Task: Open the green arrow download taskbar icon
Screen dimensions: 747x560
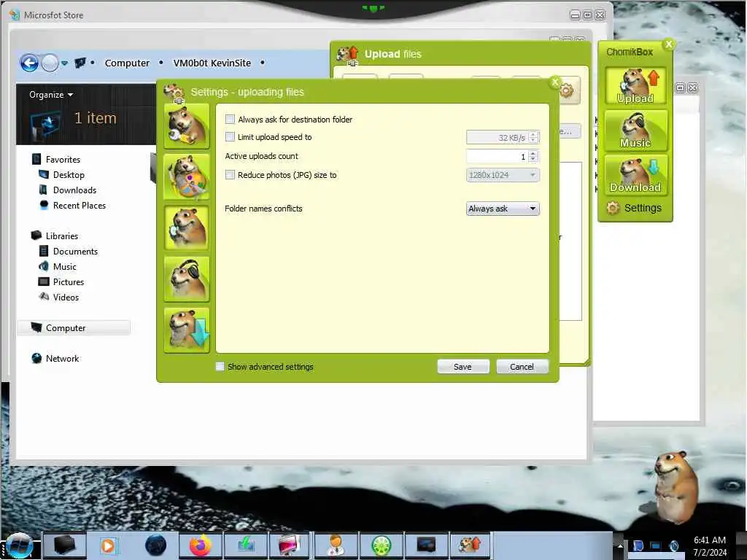Action: tap(246, 545)
